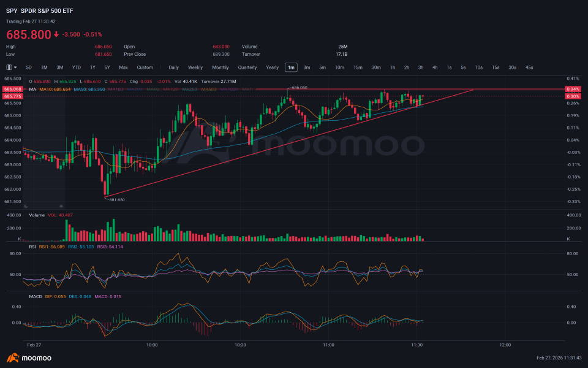Click the Open value 683.080

coord(221,47)
